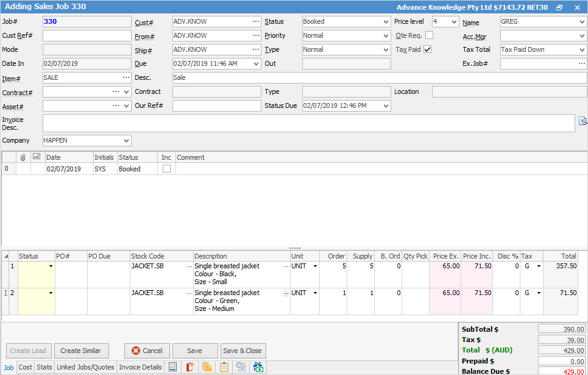588x375 pixels.
Task: Open the Linked Jobs/Quotes tab
Action: [x=85, y=367]
